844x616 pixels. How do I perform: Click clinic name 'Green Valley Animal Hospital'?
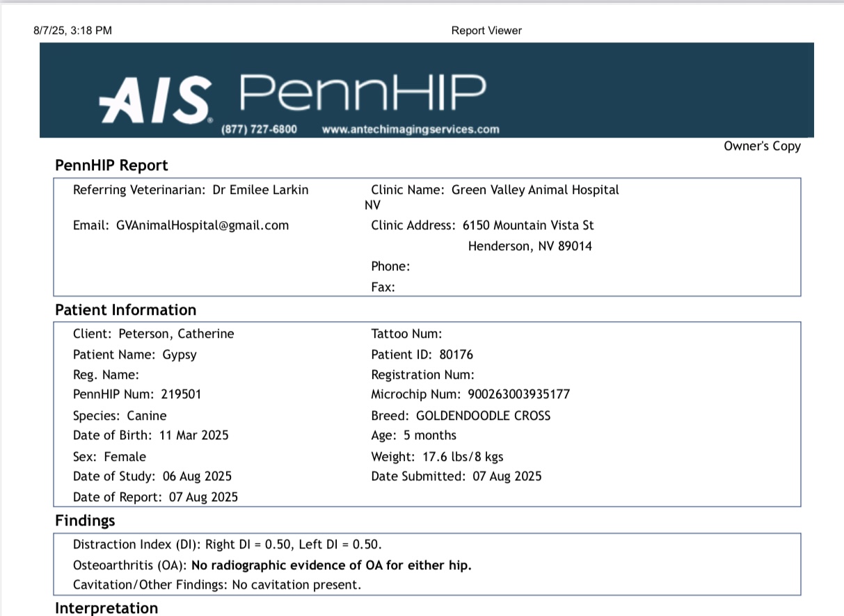coord(535,190)
